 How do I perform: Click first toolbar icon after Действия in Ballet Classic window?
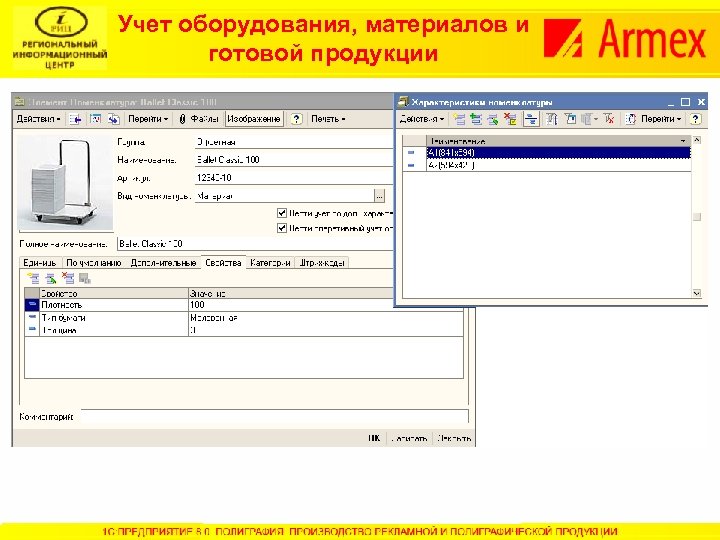[x=76, y=119]
